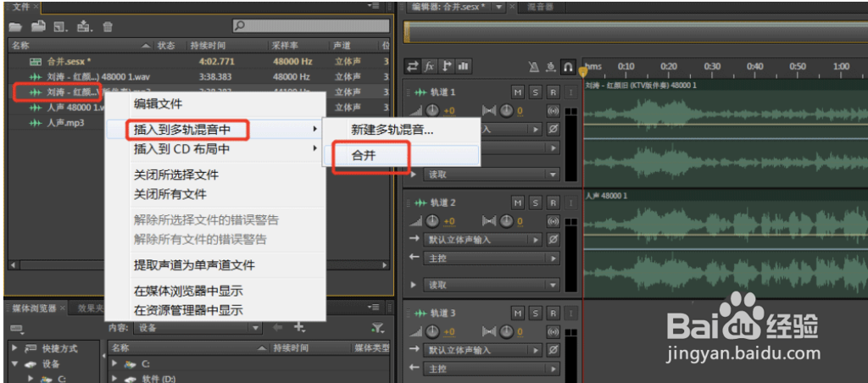The height and width of the screenshot is (383, 868).
Task: Click the New File icon in Files panel
Action: click(60, 26)
